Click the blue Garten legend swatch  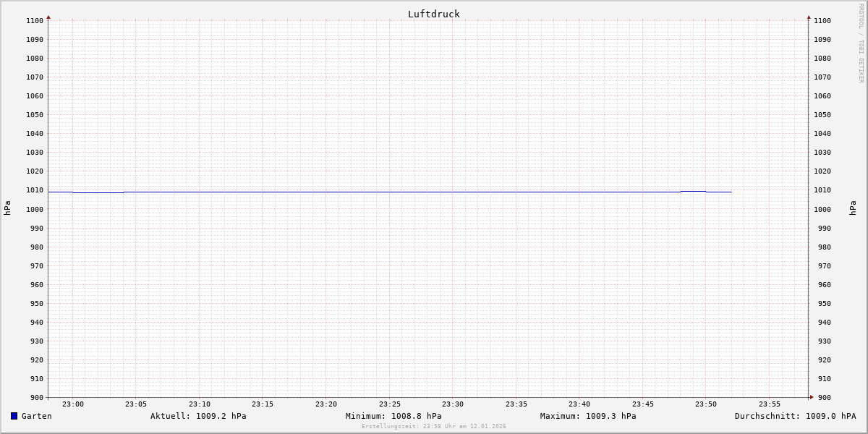pos(14,416)
